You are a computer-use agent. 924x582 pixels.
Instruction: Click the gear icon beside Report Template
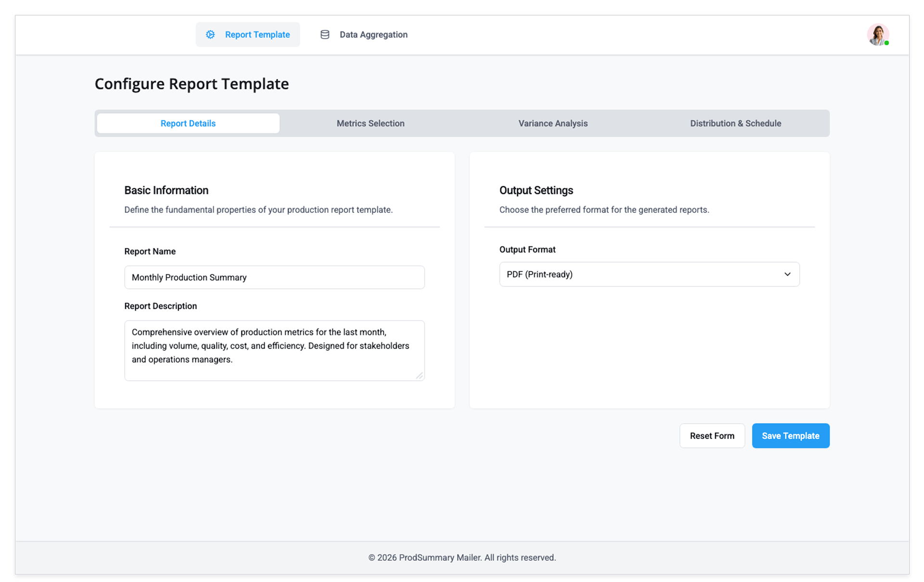click(210, 35)
